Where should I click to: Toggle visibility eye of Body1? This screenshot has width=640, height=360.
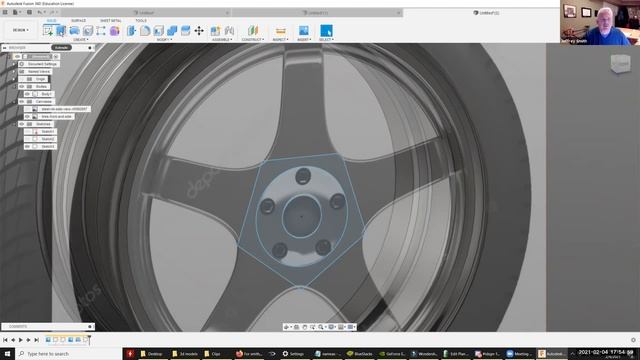coord(27,94)
